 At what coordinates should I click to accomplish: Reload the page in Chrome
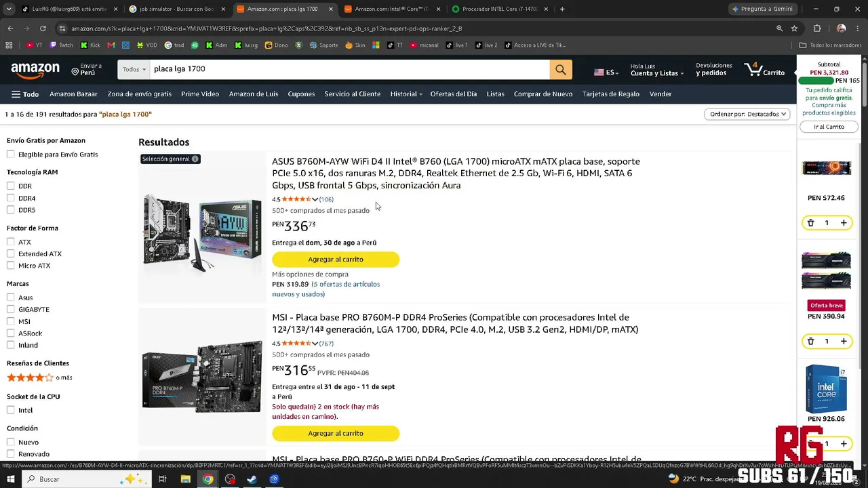[43, 28]
